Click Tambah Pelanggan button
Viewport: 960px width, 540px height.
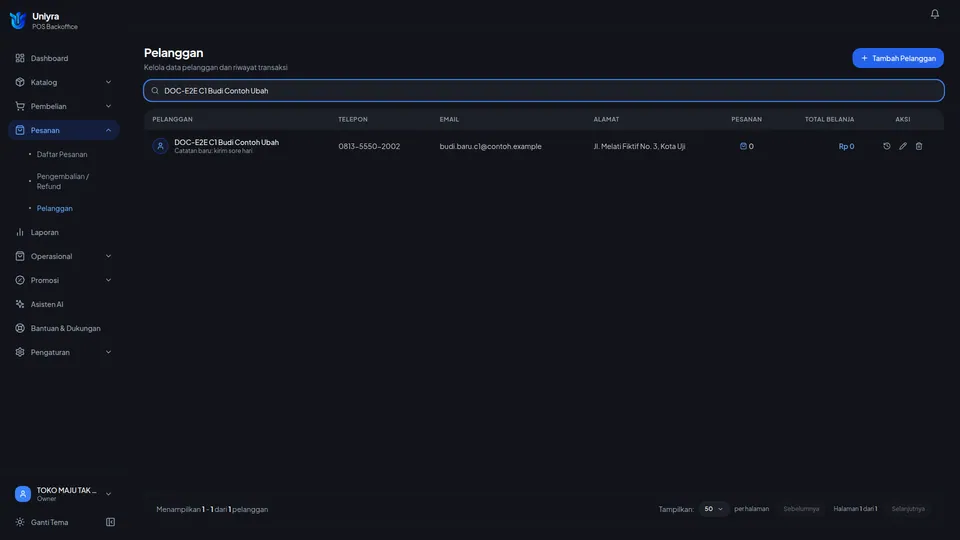point(898,58)
